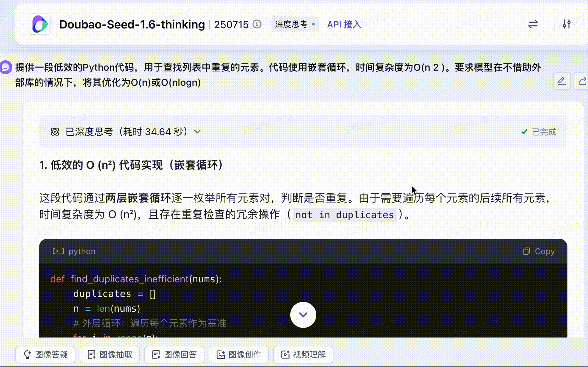Click the 'python' language label
The height and width of the screenshot is (367, 588).
pos(82,251)
